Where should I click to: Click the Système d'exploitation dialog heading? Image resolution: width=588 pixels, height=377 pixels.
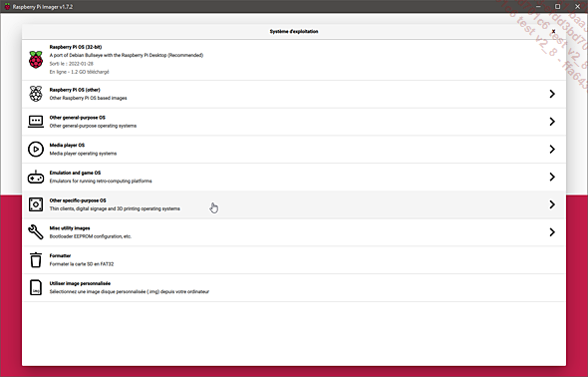[294, 32]
